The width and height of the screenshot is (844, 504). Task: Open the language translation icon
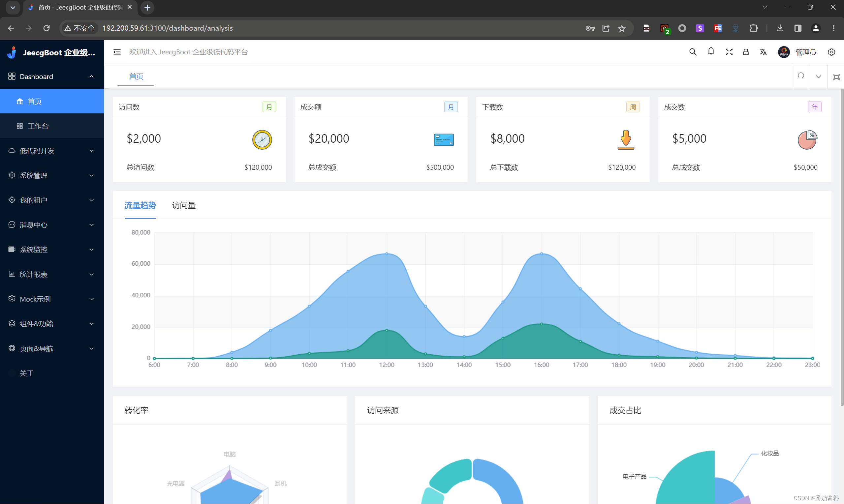pyautogui.click(x=763, y=52)
